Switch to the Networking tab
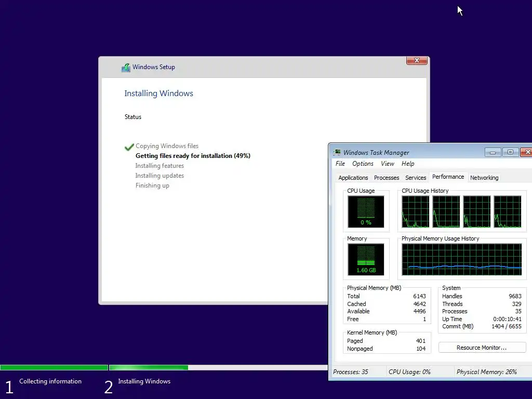The width and height of the screenshot is (532, 399). tap(484, 178)
